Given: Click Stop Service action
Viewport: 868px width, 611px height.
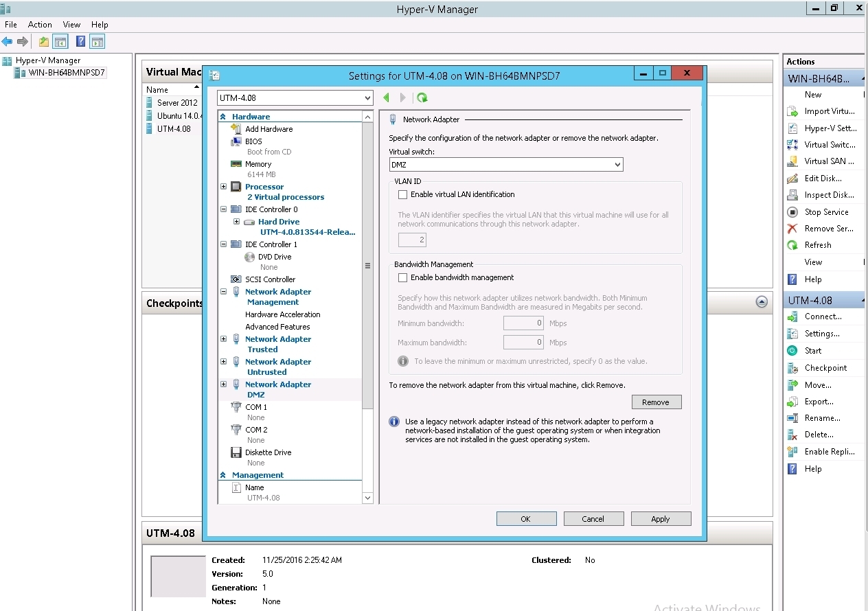Looking at the screenshot, I should click(826, 212).
